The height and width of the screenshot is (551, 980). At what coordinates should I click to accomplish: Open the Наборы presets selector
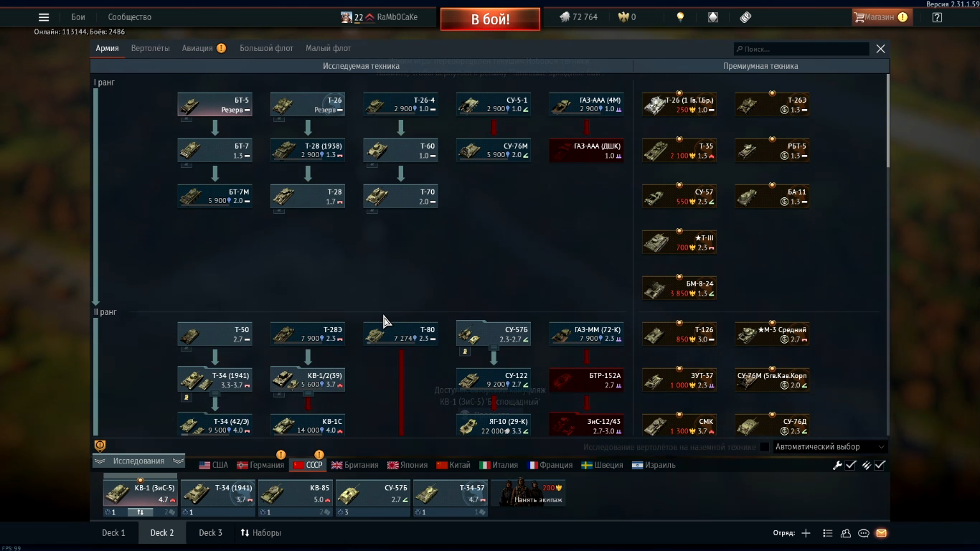[x=260, y=533]
